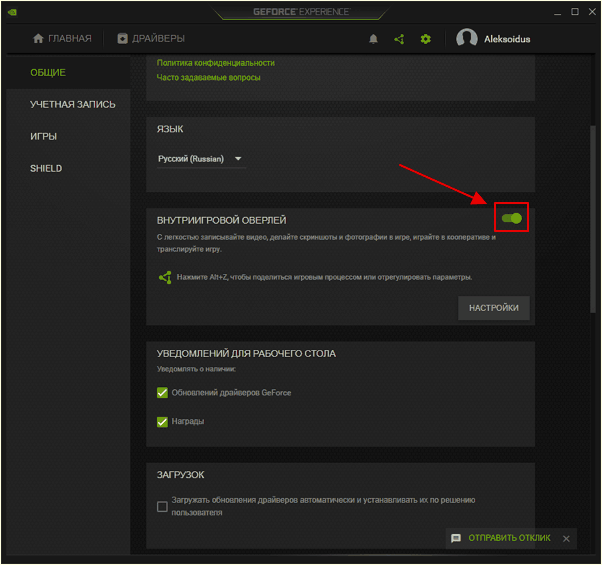602x565 pixels.
Task: Click the Aleksoidus user avatar
Action: [x=466, y=39]
